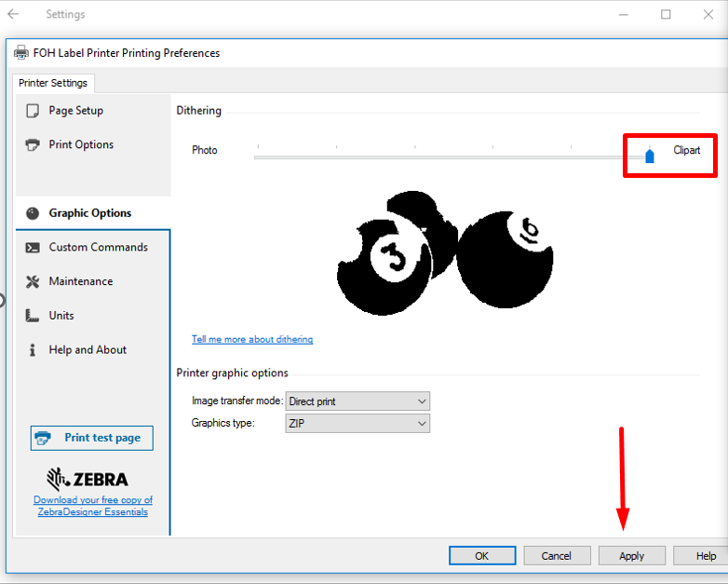
Task: Click the Custom Commands terminal icon
Action: click(33, 248)
